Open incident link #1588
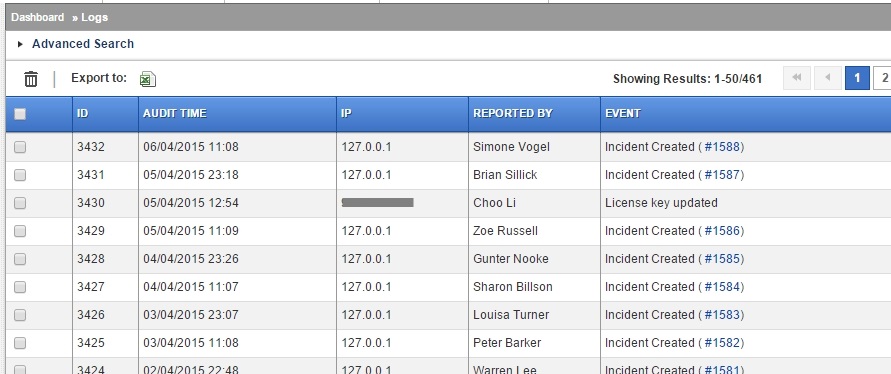This screenshot has width=891, height=374. (722, 147)
